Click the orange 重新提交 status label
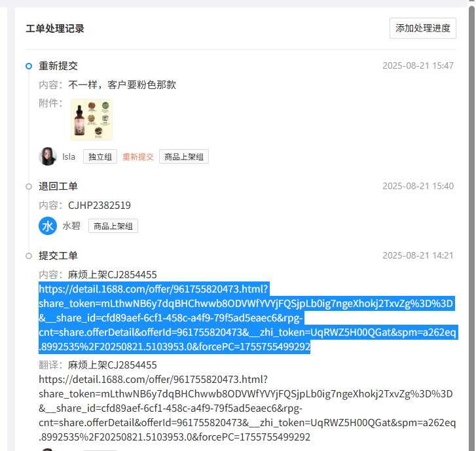The height and width of the screenshot is (451, 476). pyautogui.click(x=138, y=156)
